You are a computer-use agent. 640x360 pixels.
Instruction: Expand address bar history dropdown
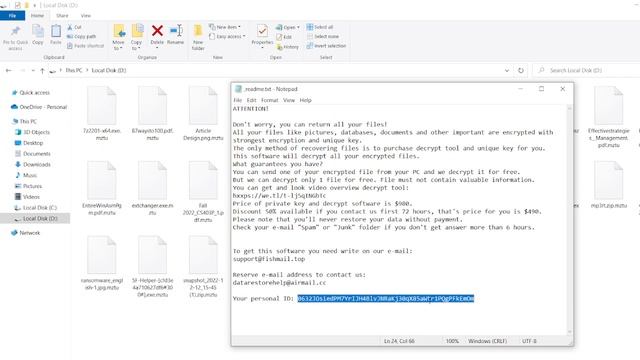pyautogui.click(x=507, y=71)
